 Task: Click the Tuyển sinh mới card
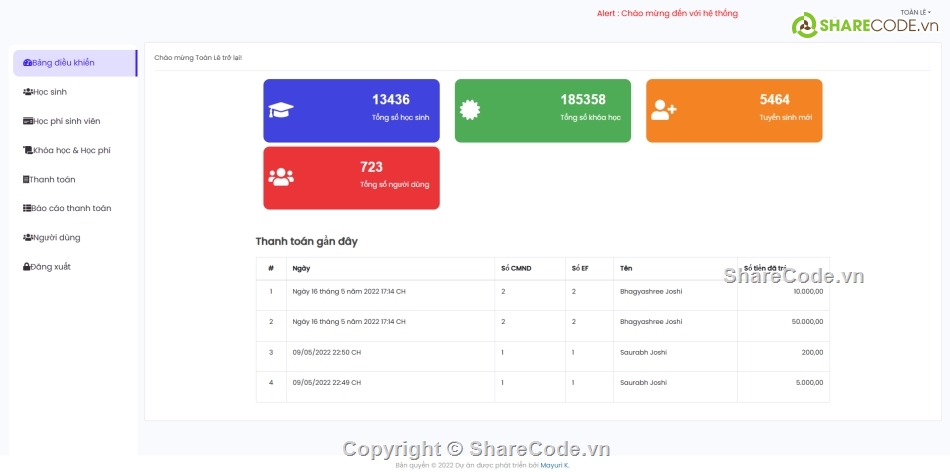(x=734, y=110)
